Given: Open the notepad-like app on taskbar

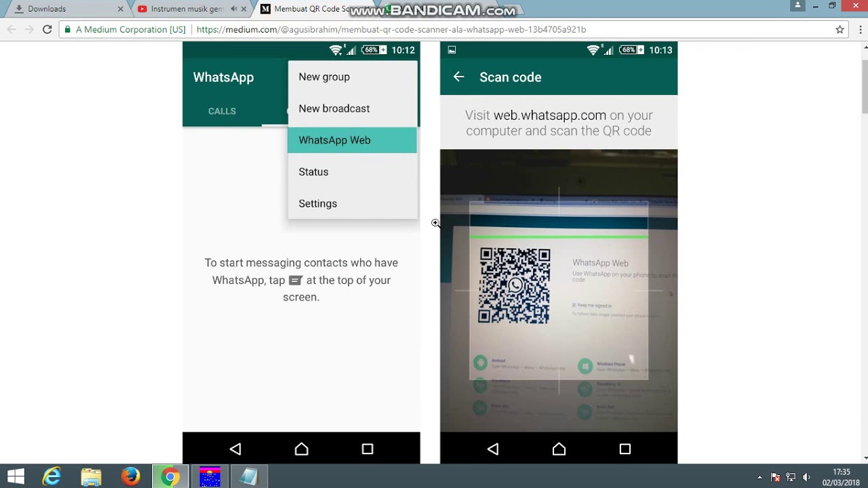Looking at the screenshot, I should tap(249, 476).
